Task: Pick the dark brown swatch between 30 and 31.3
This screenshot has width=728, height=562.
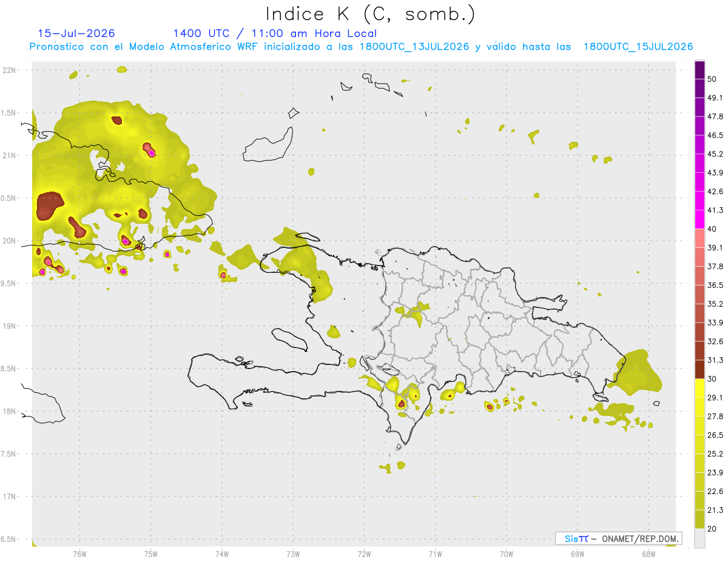Action: (x=700, y=370)
